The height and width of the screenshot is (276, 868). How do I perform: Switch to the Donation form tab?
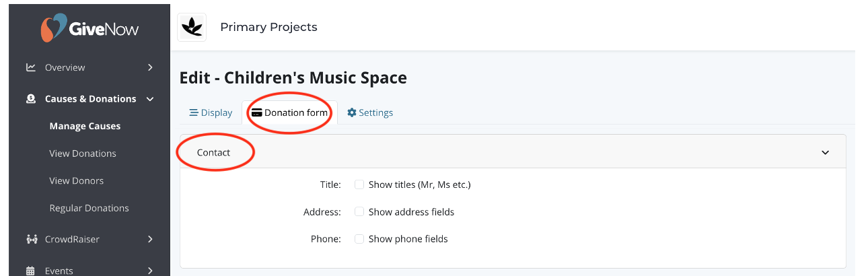pos(289,112)
